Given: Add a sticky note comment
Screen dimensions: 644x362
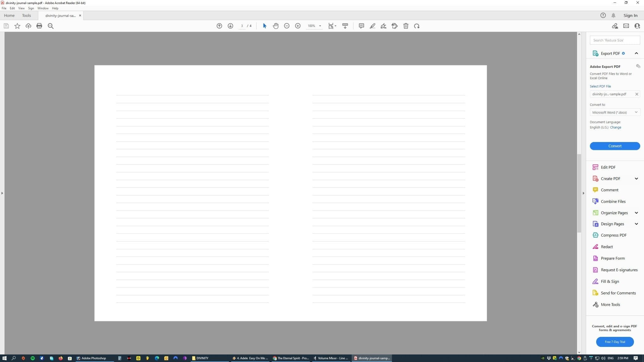Looking at the screenshot, I should click(x=361, y=26).
